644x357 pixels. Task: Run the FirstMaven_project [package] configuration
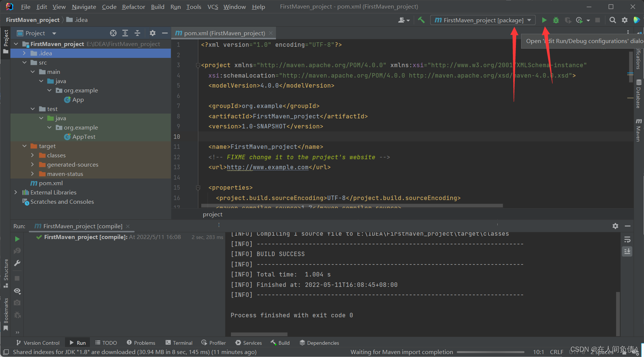[544, 20]
